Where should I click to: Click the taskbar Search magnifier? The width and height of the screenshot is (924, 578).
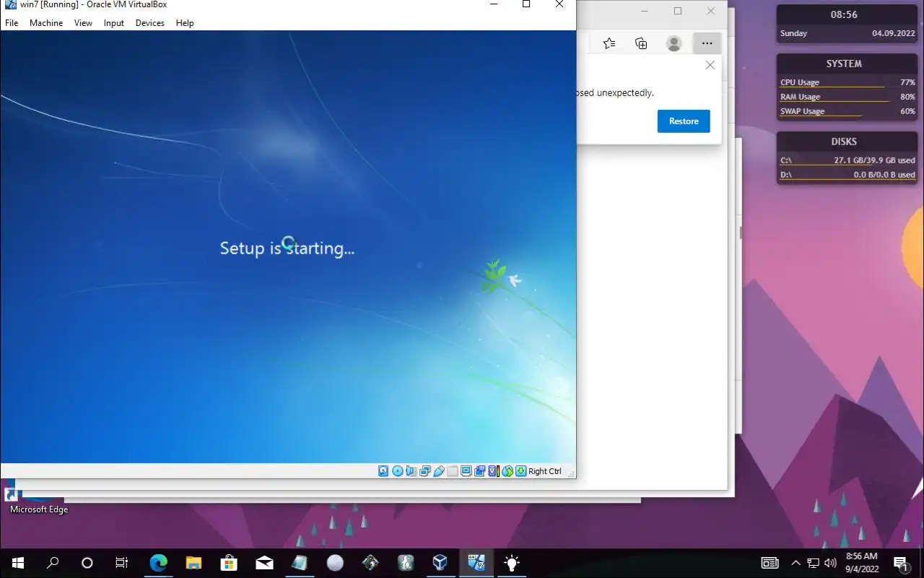point(53,563)
